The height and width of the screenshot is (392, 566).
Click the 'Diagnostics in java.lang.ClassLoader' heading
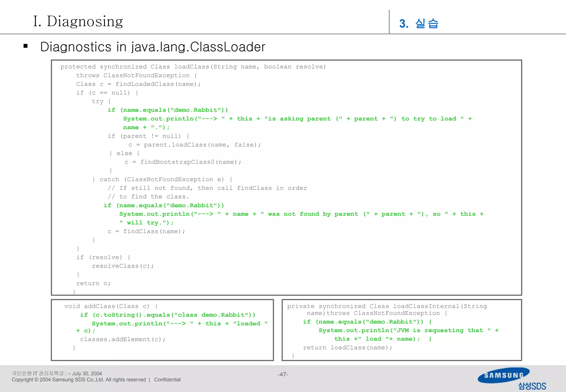pyautogui.click(x=153, y=47)
